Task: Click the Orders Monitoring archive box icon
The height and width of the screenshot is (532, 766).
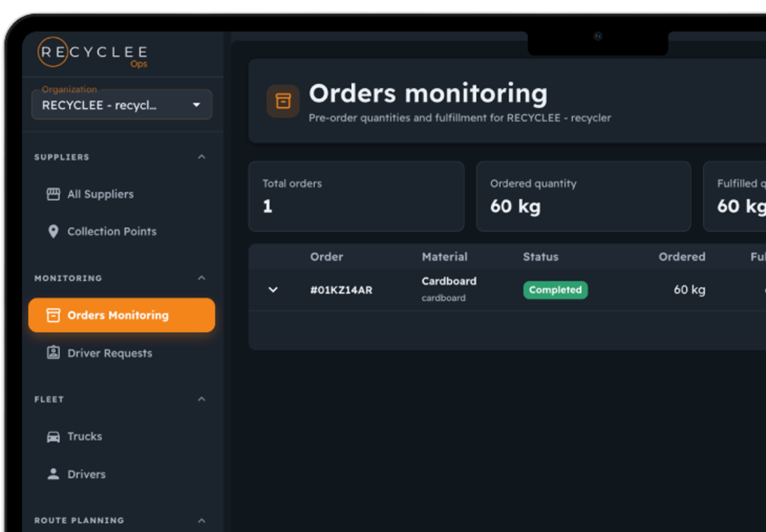Action: [53, 315]
